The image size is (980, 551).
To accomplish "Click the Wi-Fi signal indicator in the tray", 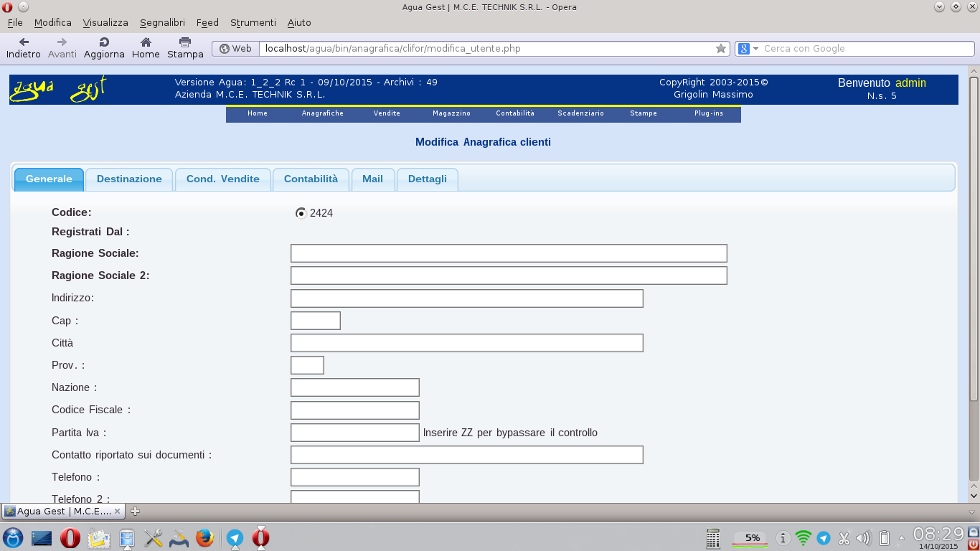I will pos(803,537).
